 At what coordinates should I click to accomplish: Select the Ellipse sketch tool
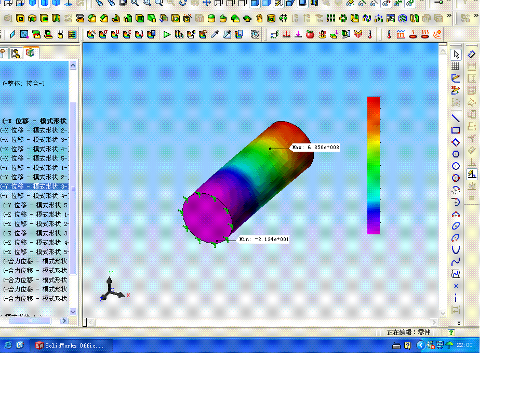click(456, 225)
